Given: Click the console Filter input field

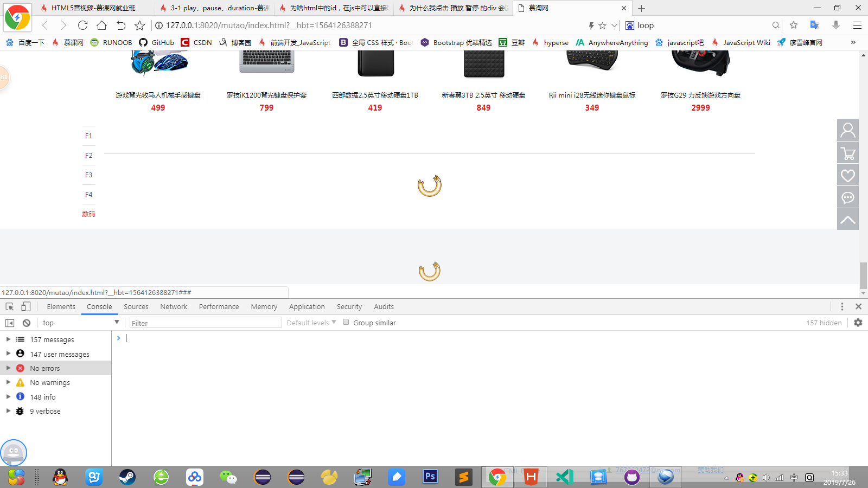Looking at the screenshot, I should click(206, 323).
